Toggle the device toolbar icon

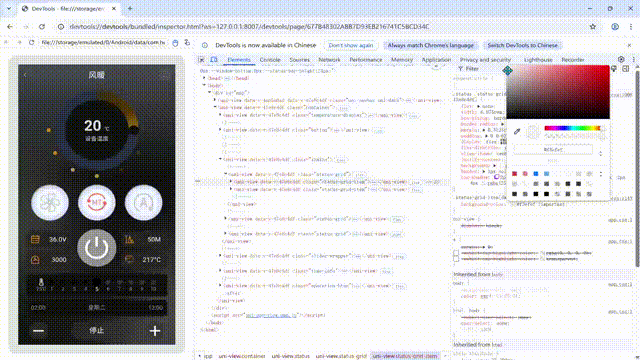tap(213, 60)
